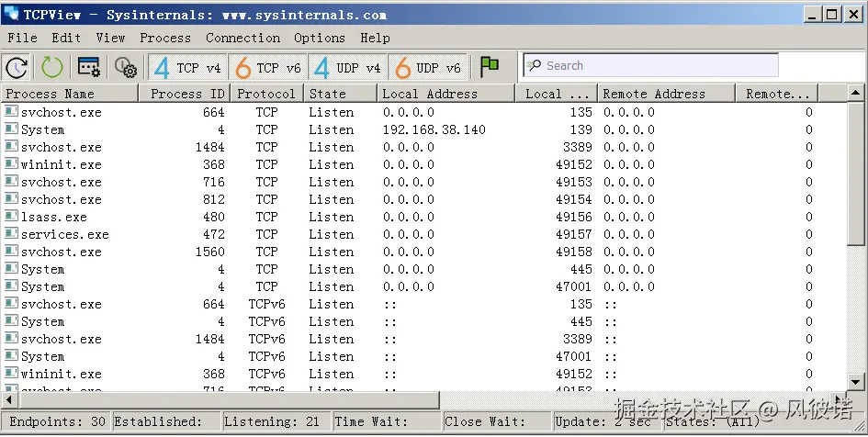Click the magnifier icon in Search box
The height and width of the screenshot is (437, 868).
pyautogui.click(x=535, y=66)
